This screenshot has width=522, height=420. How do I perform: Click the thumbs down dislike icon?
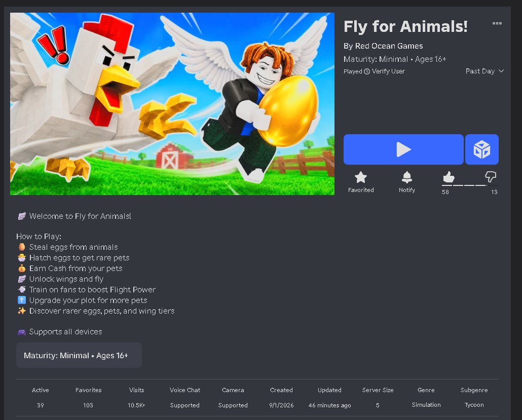(491, 177)
